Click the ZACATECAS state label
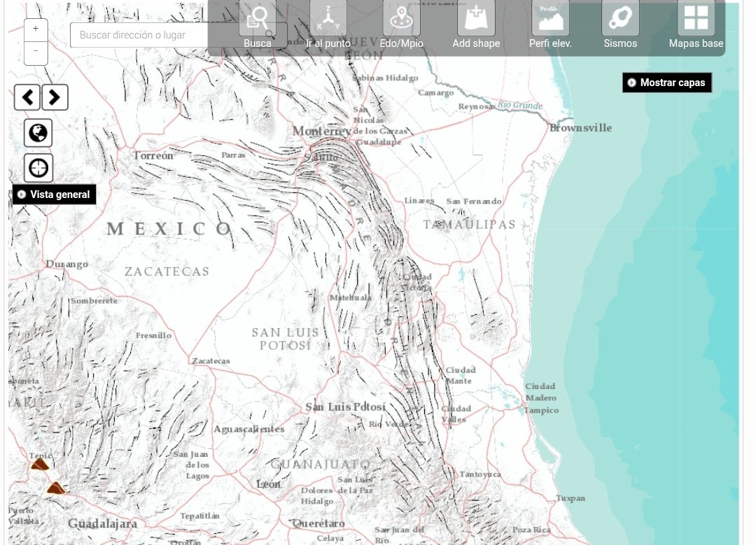756x545 pixels. coord(167,271)
